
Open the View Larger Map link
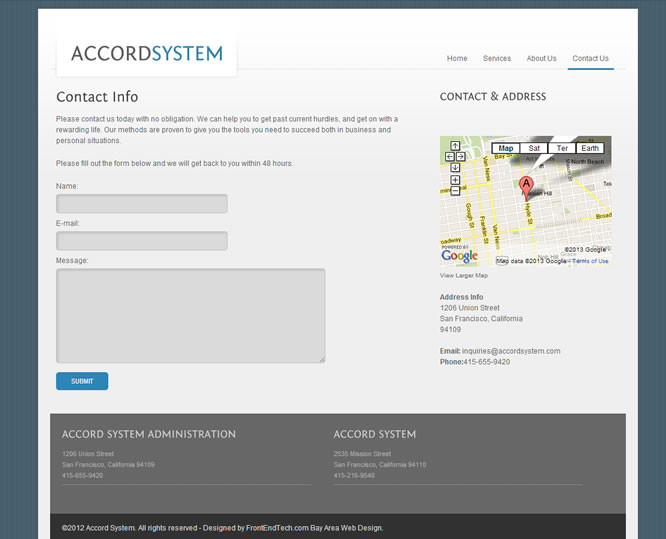(x=464, y=275)
